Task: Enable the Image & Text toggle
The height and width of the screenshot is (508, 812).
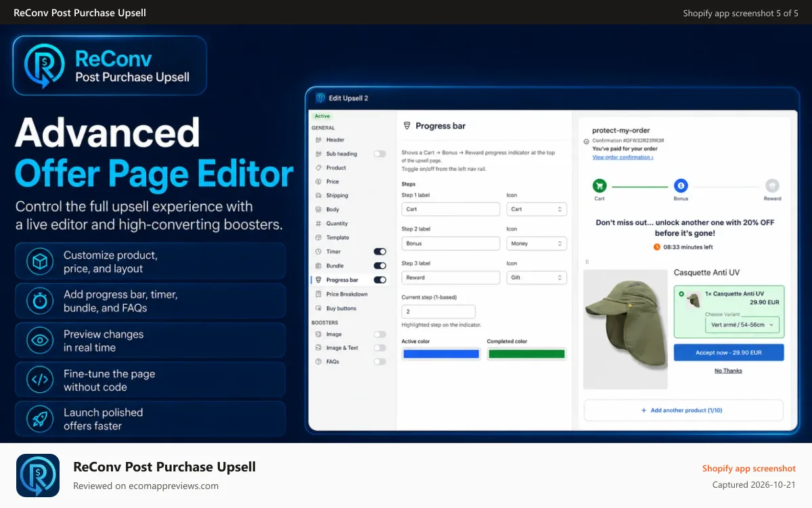Action: [380, 348]
